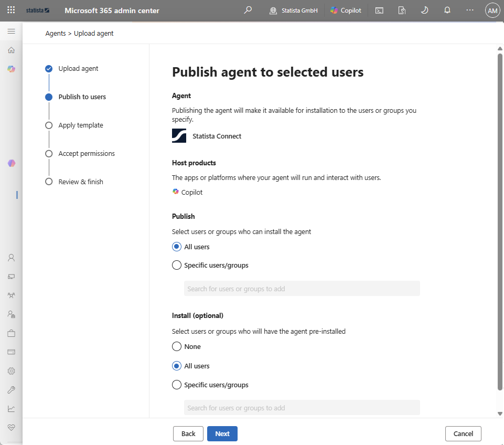The width and height of the screenshot is (504, 445).
Task: Click the mobile app document icon in header
Action: tap(402, 10)
